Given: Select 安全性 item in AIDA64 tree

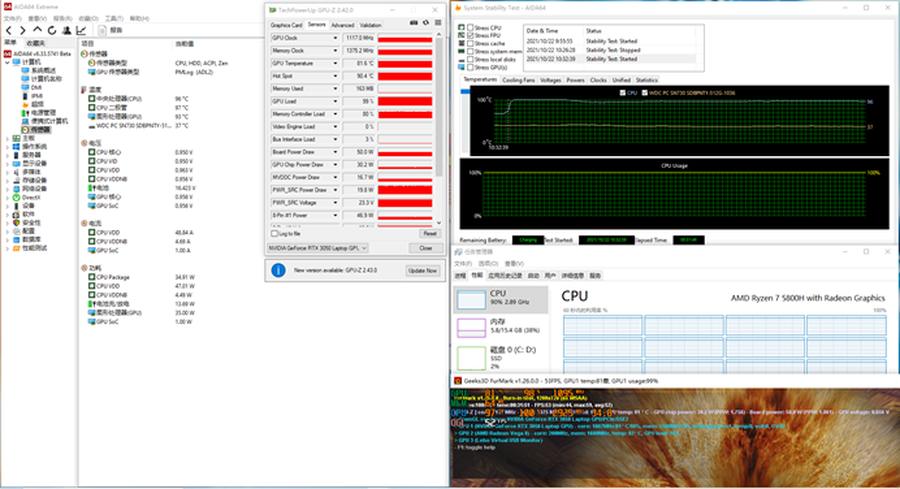Looking at the screenshot, I should point(26,223).
